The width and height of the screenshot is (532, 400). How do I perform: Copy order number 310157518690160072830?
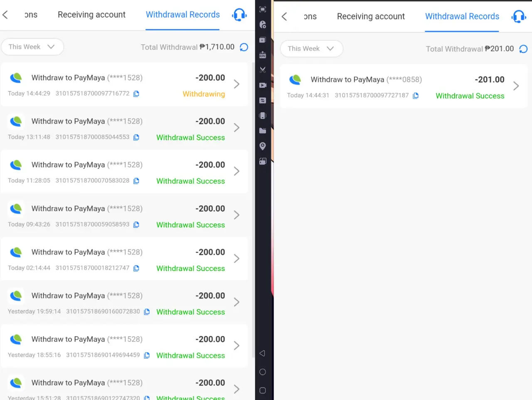pyautogui.click(x=147, y=312)
